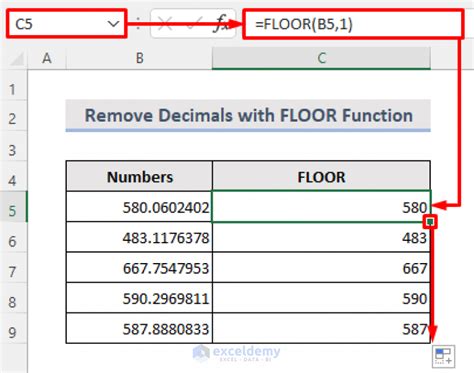Click the formula bar with =FLOOR(B5,1)
Screen dimensions: 474x373
tap(353, 24)
